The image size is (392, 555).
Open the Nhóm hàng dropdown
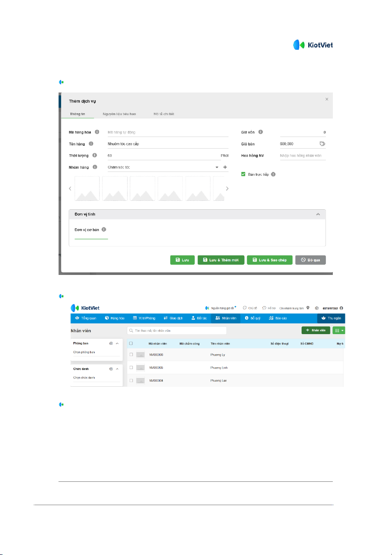(x=217, y=167)
